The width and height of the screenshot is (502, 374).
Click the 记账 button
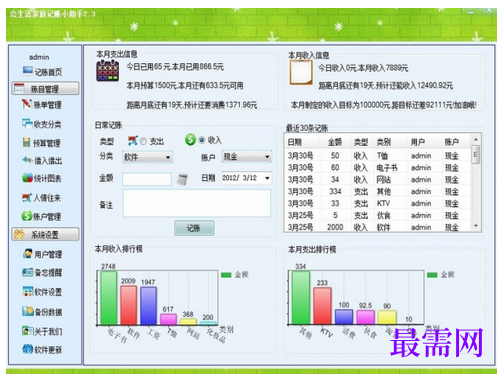coord(194,228)
